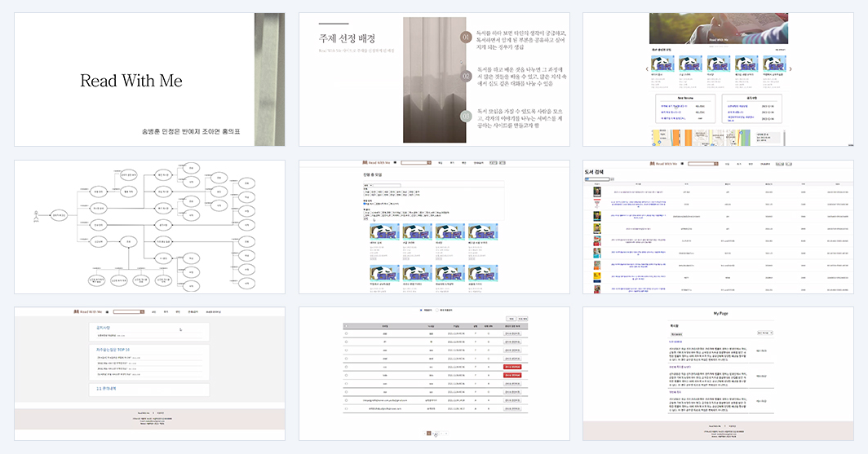Click the 'My Page' heading

pyautogui.click(x=721, y=314)
